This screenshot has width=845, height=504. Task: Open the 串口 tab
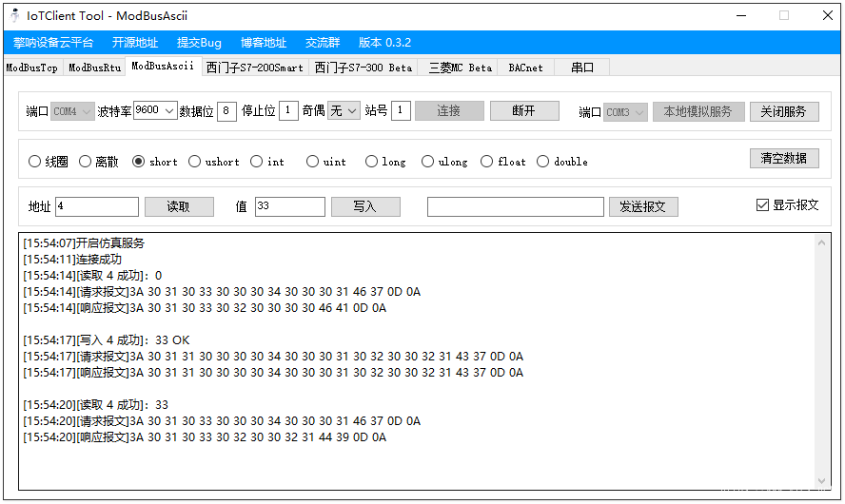582,68
